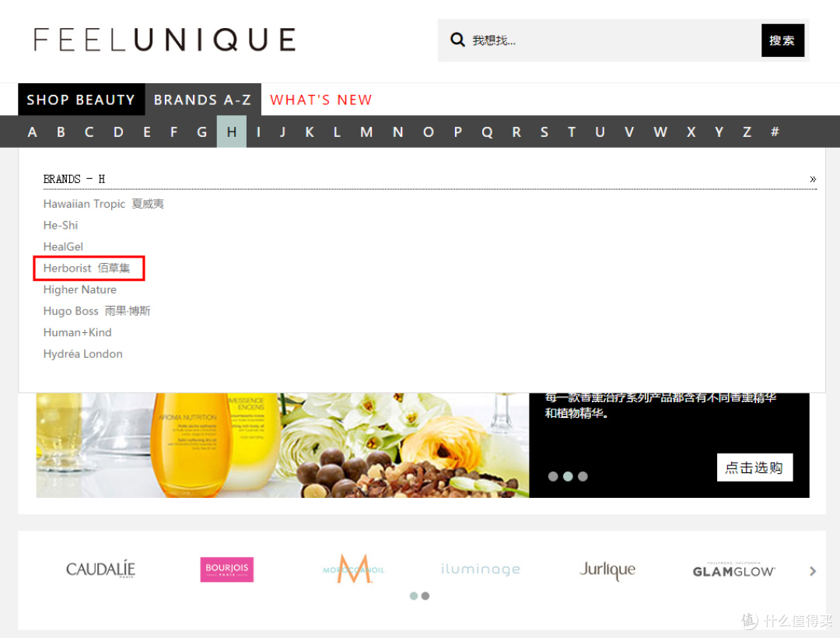840x638 pixels.
Task: Open the iluminage brand logo
Action: point(481,569)
